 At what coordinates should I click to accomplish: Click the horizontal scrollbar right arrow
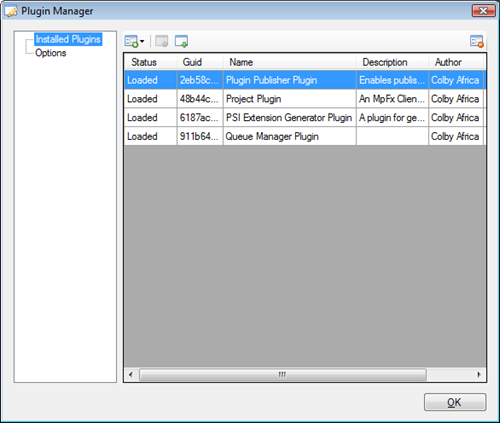[x=479, y=374]
